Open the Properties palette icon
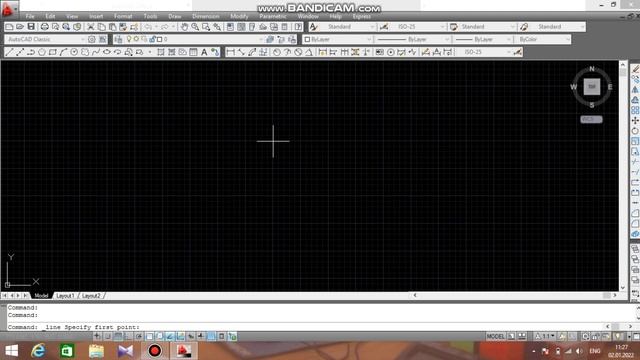 230,27
